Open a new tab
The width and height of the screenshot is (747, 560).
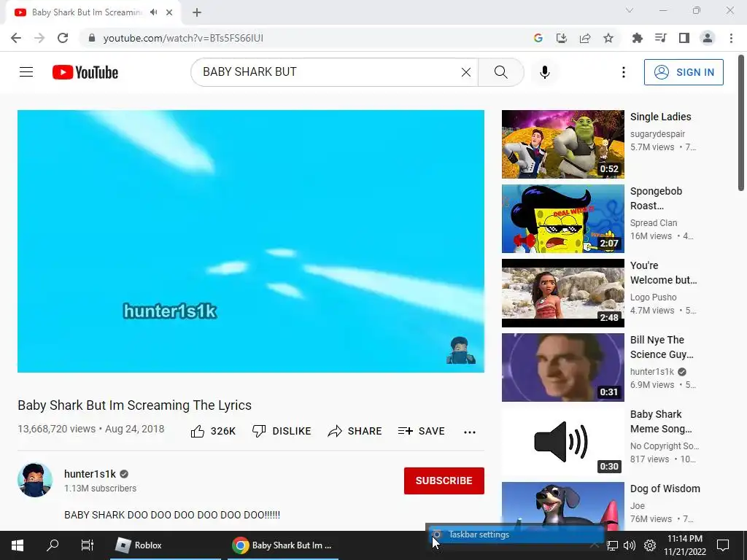[197, 12]
